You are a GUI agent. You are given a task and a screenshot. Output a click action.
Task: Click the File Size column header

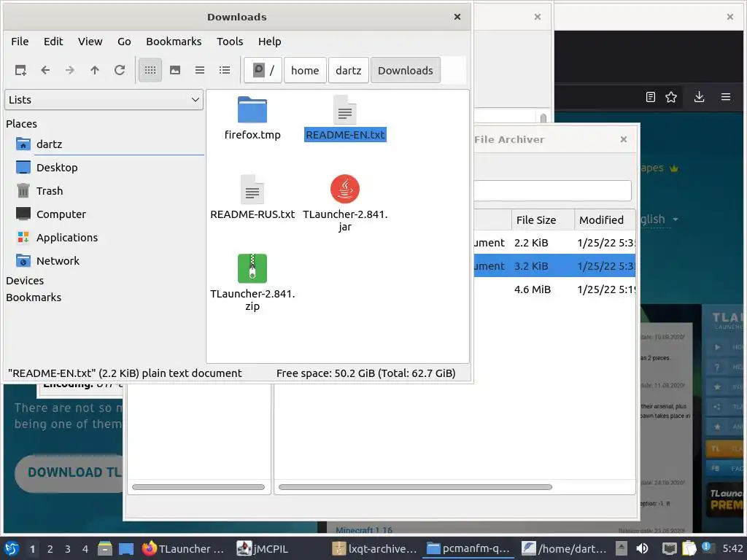coord(543,220)
